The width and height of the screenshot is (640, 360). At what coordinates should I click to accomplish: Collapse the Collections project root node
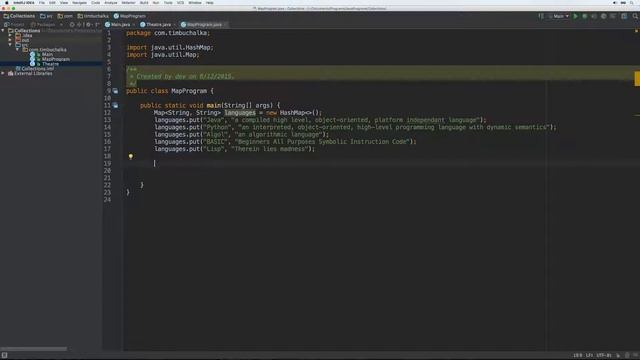click(x=3, y=31)
